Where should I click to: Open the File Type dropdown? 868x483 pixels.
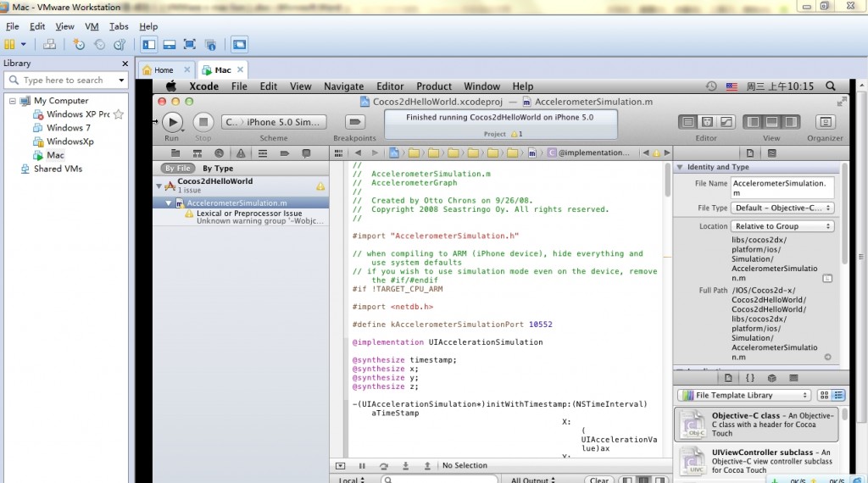[x=782, y=208]
